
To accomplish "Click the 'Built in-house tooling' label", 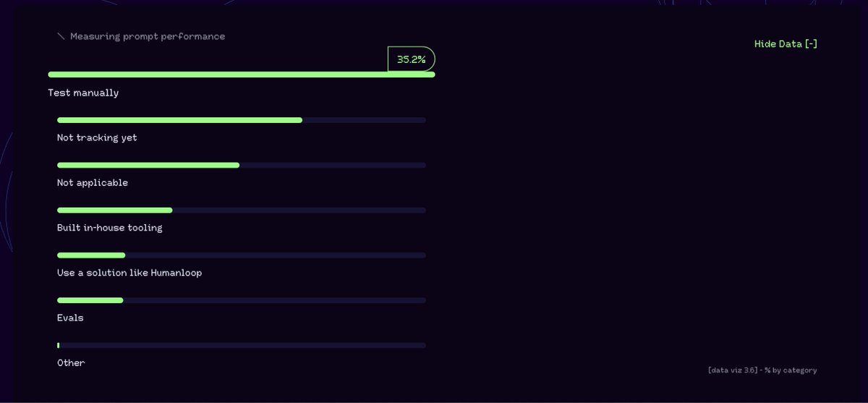I will point(110,228).
